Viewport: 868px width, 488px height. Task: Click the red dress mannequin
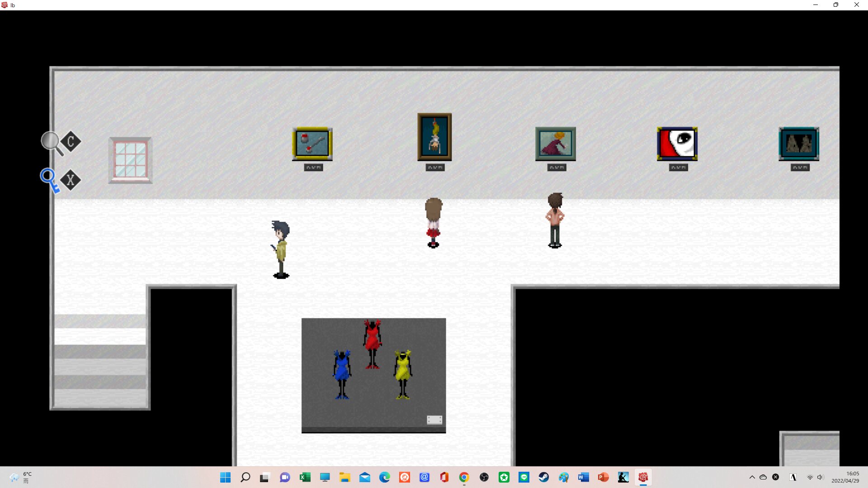373,343
